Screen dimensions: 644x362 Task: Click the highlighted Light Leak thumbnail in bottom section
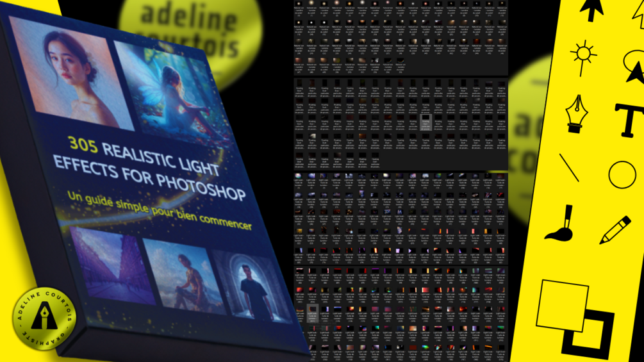coord(312,313)
